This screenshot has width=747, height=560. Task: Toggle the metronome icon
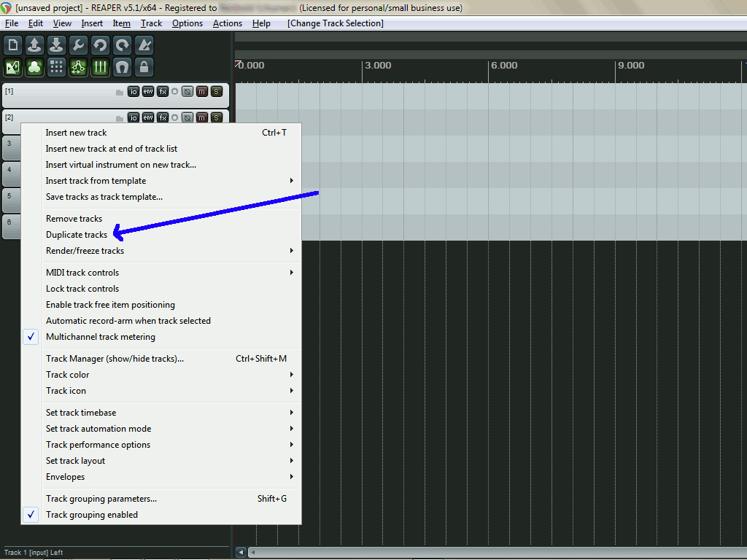pyautogui.click(x=144, y=45)
